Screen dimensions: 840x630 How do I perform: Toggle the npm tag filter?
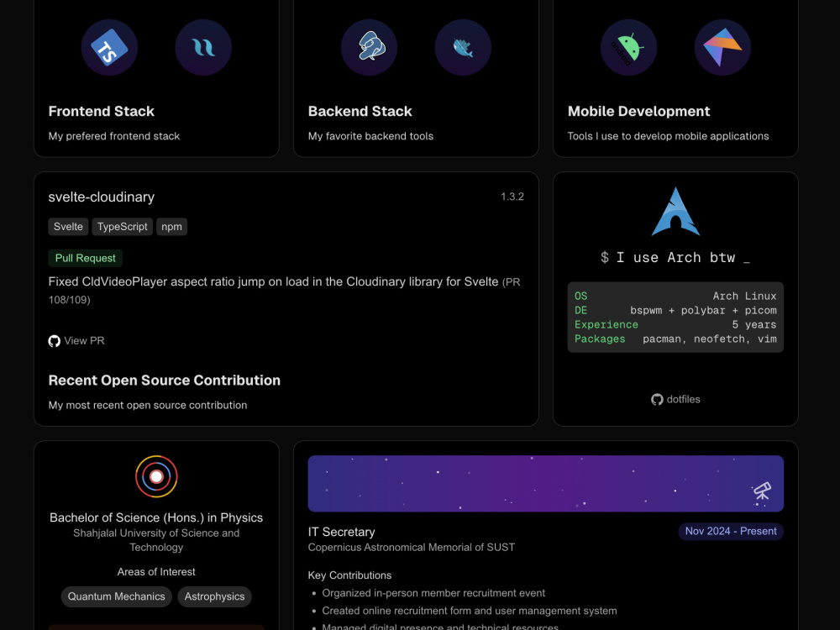171,226
